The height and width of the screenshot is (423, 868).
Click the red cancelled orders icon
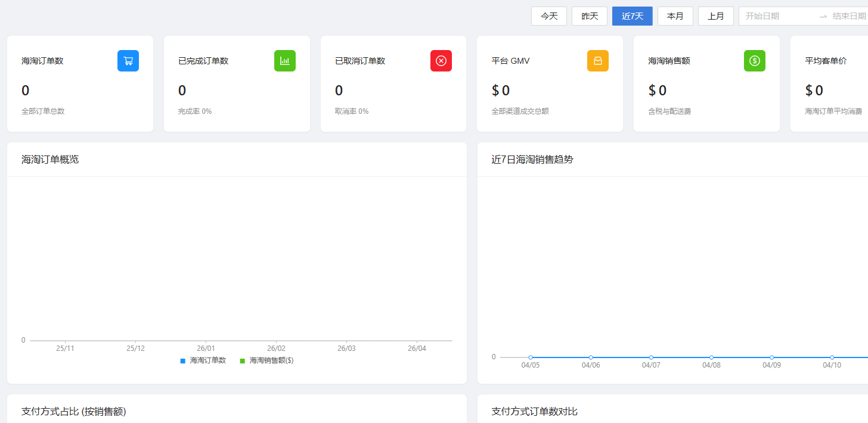point(441,61)
